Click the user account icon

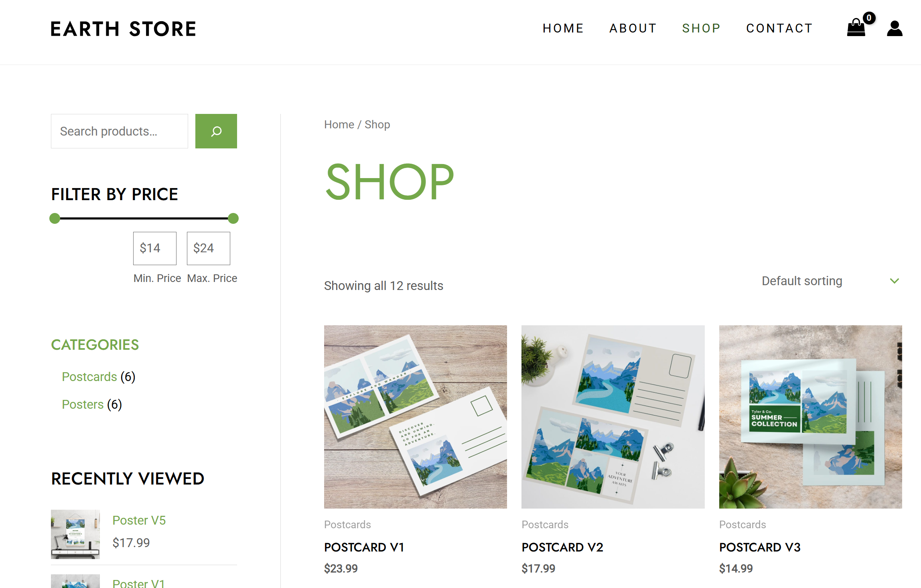pos(895,28)
